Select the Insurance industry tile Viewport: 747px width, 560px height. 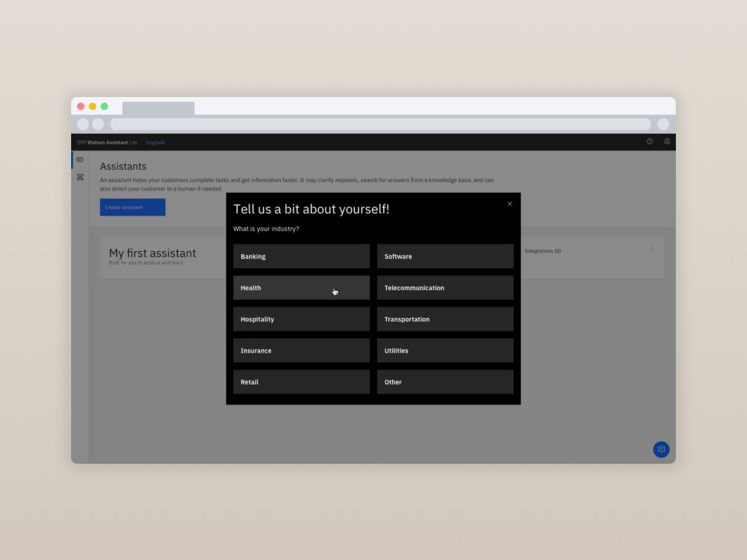(x=301, y=351)
